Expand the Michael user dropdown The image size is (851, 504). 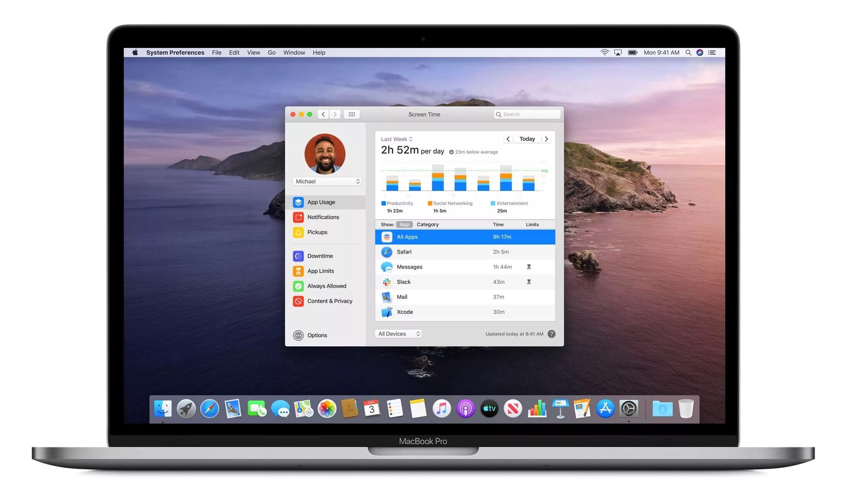pyautogui.click(x=327, y=182)
